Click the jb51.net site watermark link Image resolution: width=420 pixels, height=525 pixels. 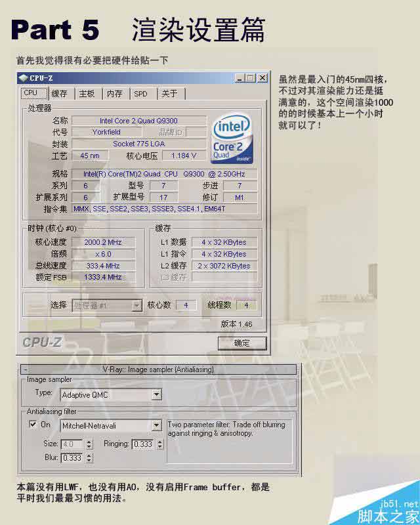coord(399,504)
